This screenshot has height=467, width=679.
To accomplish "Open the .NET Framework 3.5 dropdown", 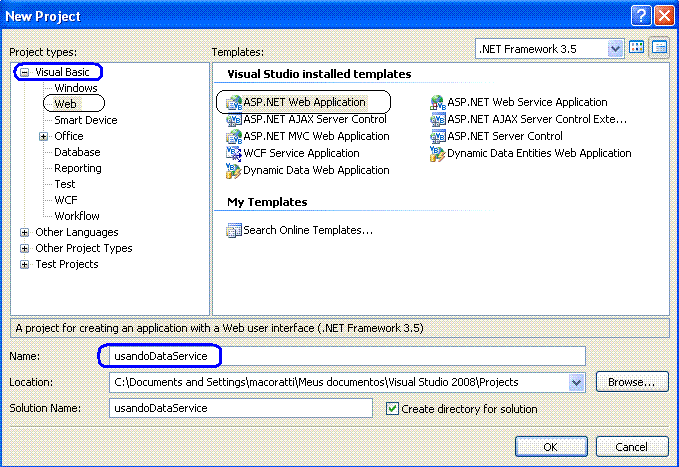I will 615,49.
